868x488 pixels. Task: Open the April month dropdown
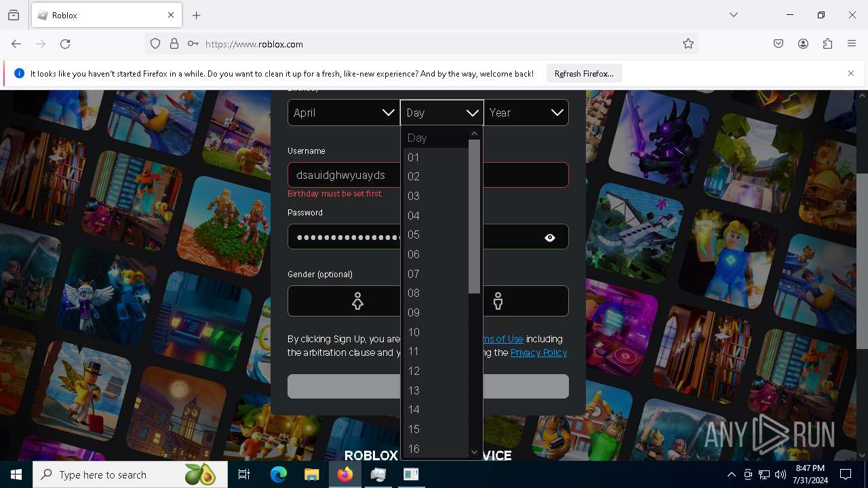(343, 113)
